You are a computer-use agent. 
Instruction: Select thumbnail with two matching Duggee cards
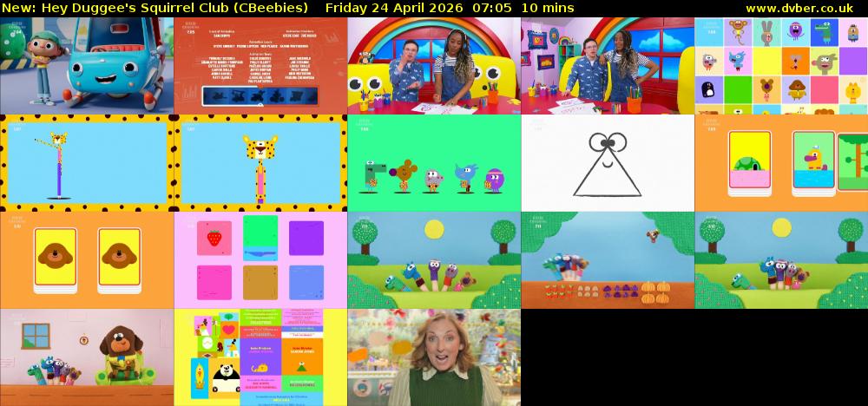pos(87,260)
